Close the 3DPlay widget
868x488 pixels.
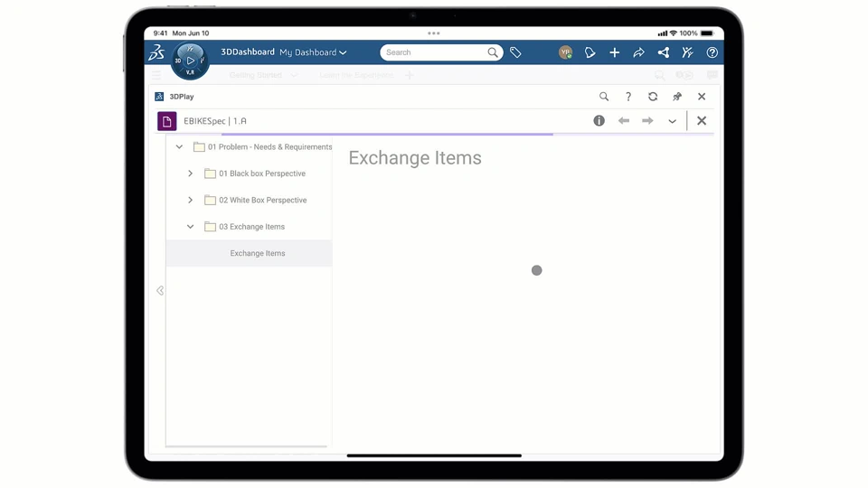[702, 97]
